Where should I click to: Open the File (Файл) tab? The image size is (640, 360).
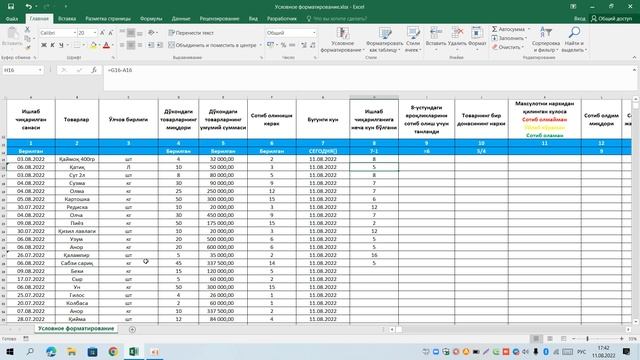(x=12, y=18)
